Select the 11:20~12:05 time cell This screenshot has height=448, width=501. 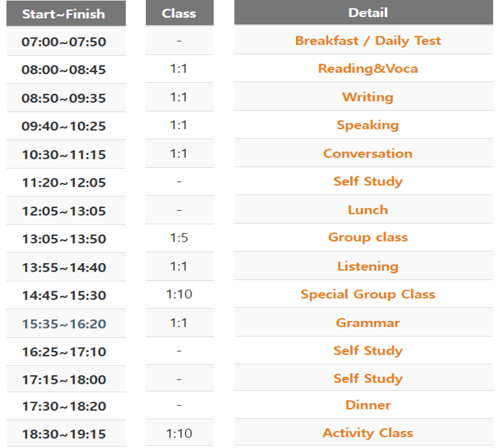64,182
